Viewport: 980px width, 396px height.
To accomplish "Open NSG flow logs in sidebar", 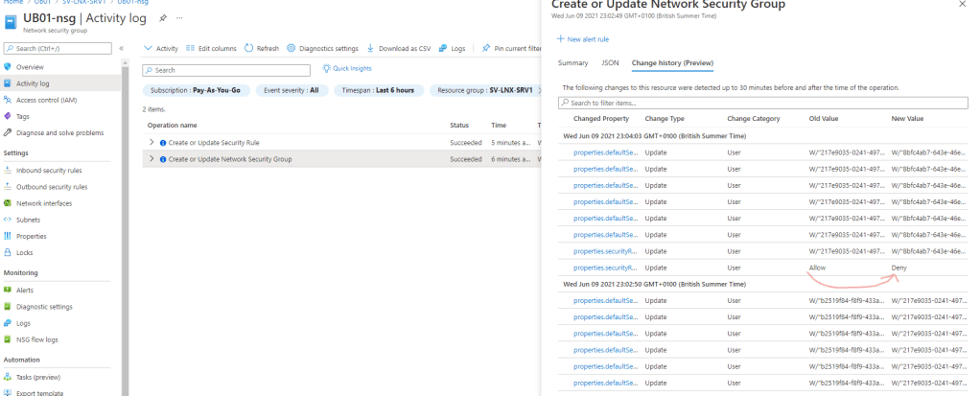I will coord(36,339).
